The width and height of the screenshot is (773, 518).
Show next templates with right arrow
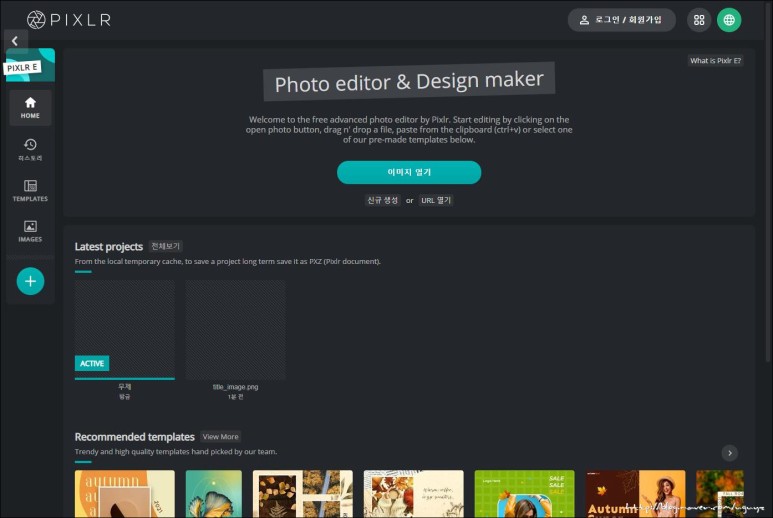point(730,453)
